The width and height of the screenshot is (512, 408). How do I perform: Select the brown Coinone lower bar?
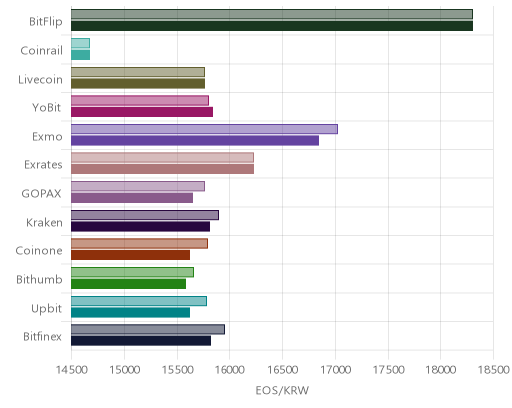coord(130,255)
